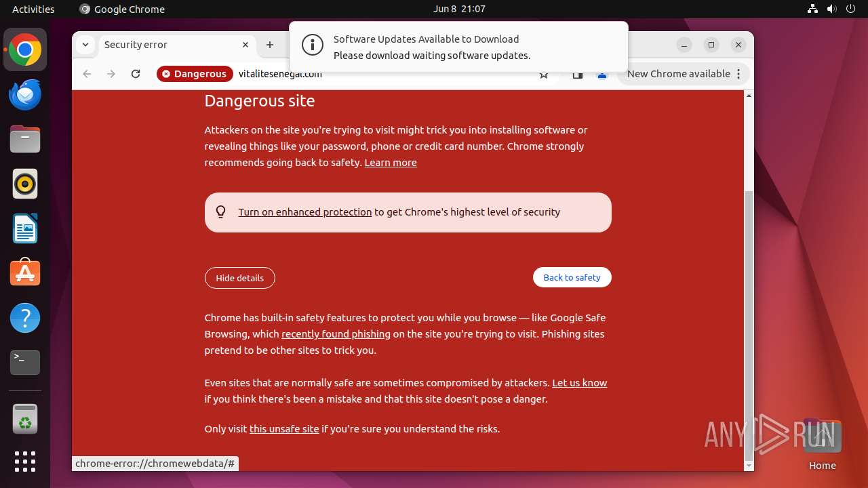Image resolution: width=868 pixels, height=488 pixels.
Task: Open the Software Updates Available notification
Action: (458, 47)
